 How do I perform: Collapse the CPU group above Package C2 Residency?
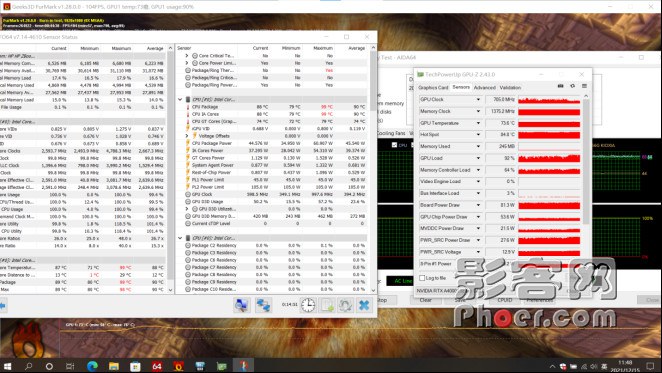180,238
